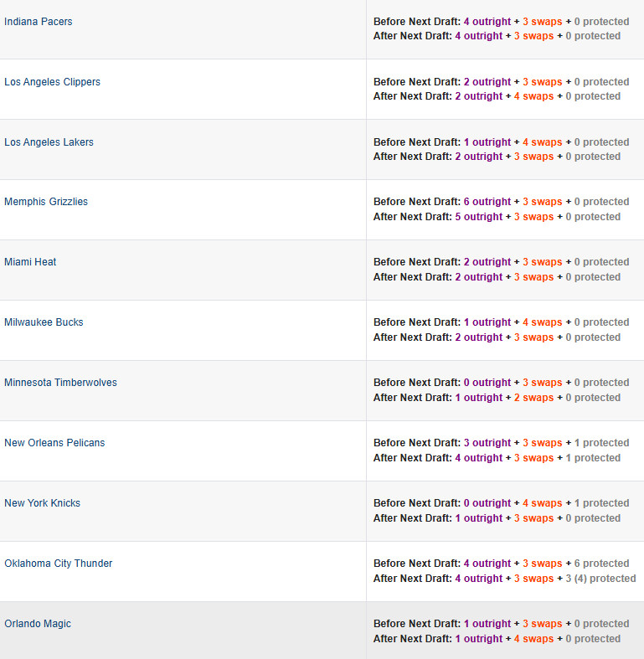Click Thunder's '6 protected' before-draft text

[x=601, y=564]
